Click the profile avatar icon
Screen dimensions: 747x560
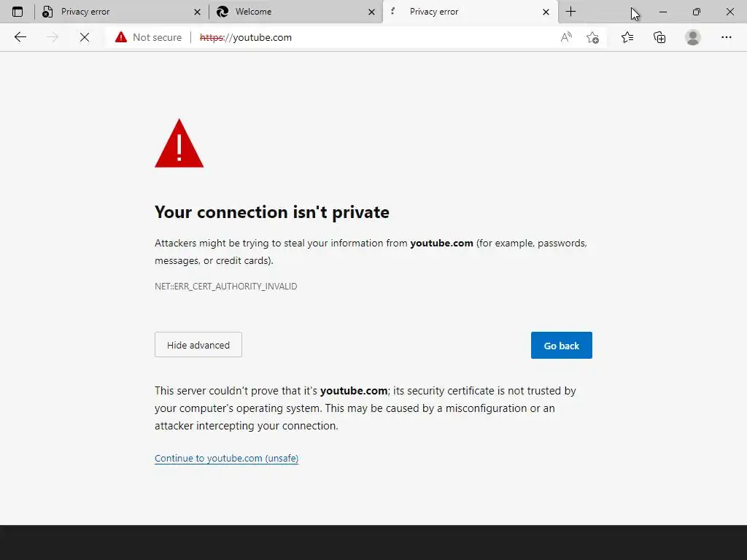[x=693, y=37]
